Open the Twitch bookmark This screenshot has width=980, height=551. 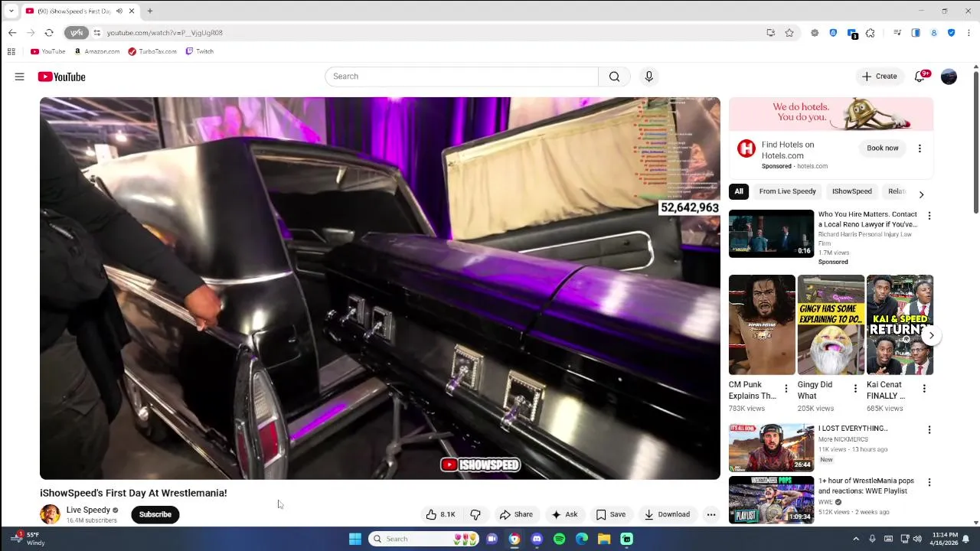tap(200, 51)
